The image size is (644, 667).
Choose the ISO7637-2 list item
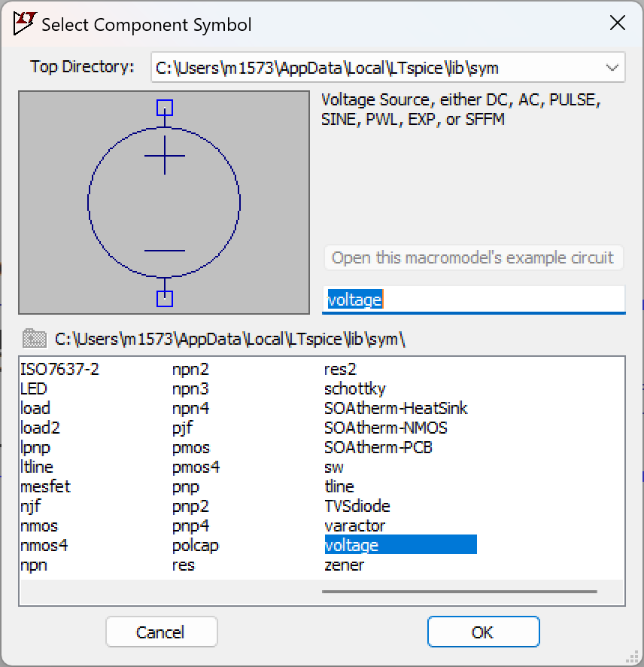(59, 369)
